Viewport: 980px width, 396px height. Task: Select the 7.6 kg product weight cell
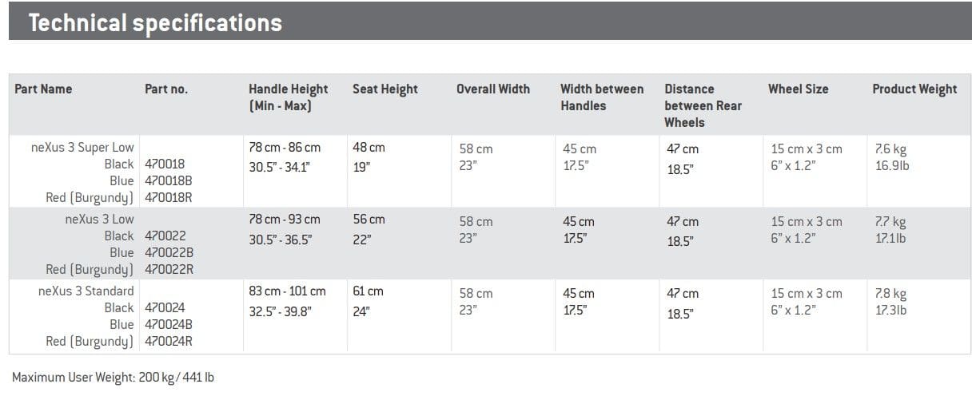pyautogui.click(x=891, y=149)
